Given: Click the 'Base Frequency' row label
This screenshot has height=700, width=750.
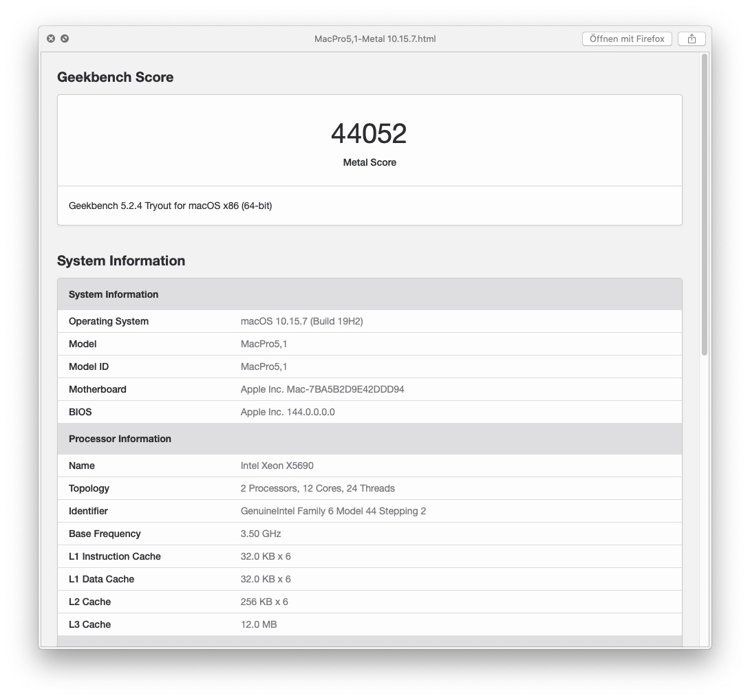Looking at the screenshot, I should click(105, 534).
